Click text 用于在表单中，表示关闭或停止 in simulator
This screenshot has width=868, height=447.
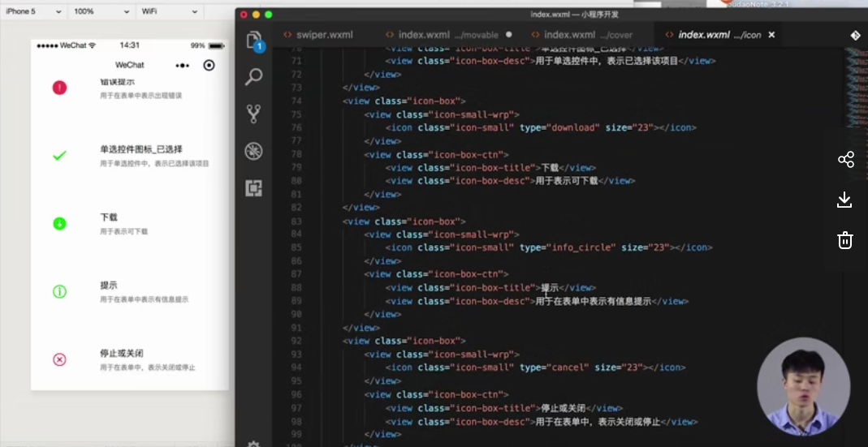tap(147, 367)
